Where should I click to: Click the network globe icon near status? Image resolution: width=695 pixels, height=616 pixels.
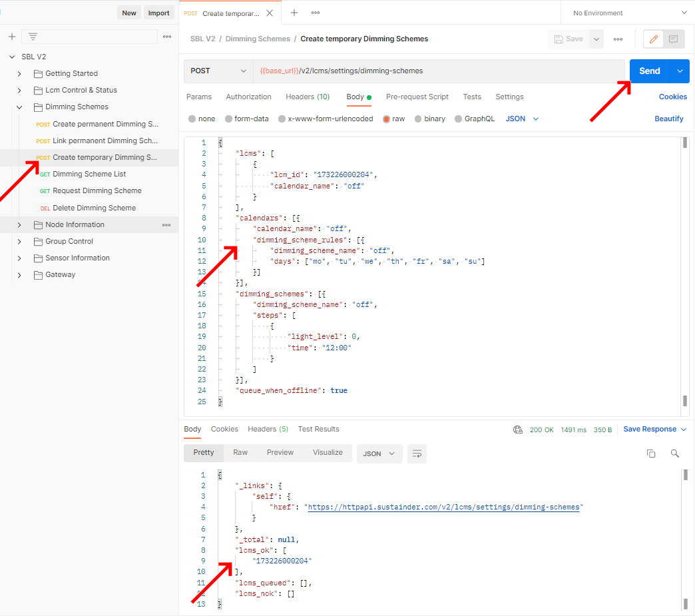[518, 430]
